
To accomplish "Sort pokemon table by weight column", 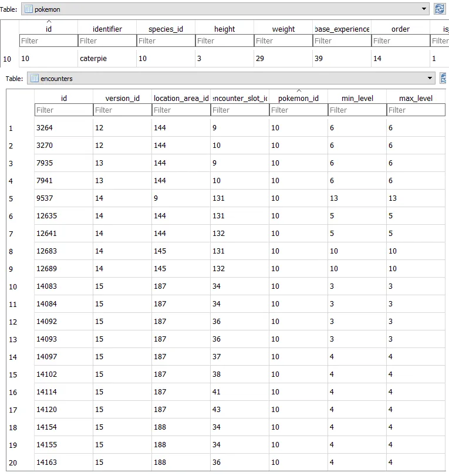I will 283,29.
